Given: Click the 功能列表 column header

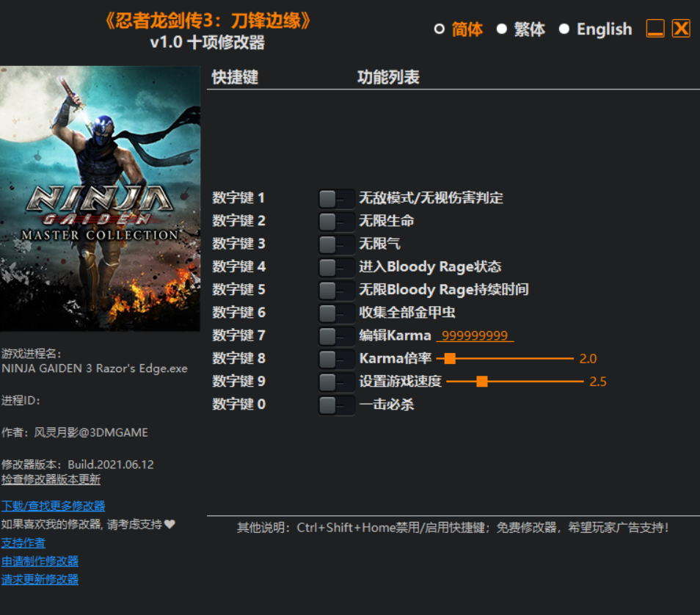Looking at the screenshot, I should [x=388, y=77].
